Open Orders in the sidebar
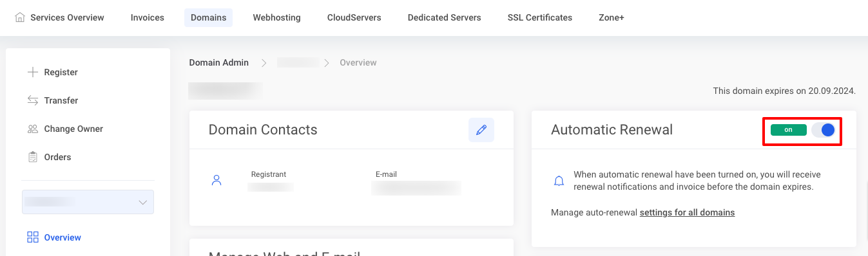868x256 pixels. click(57, 157)
